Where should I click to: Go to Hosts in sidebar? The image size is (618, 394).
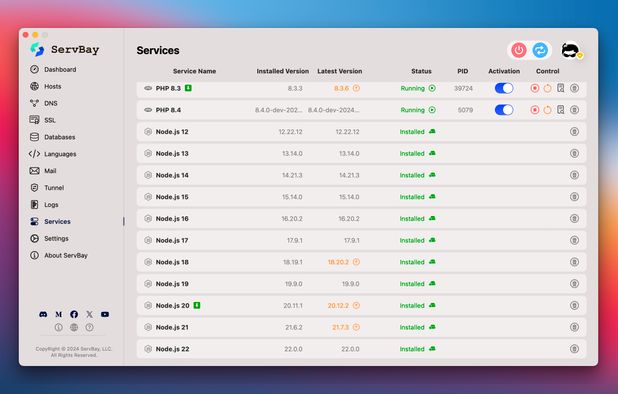click(45, 86)
